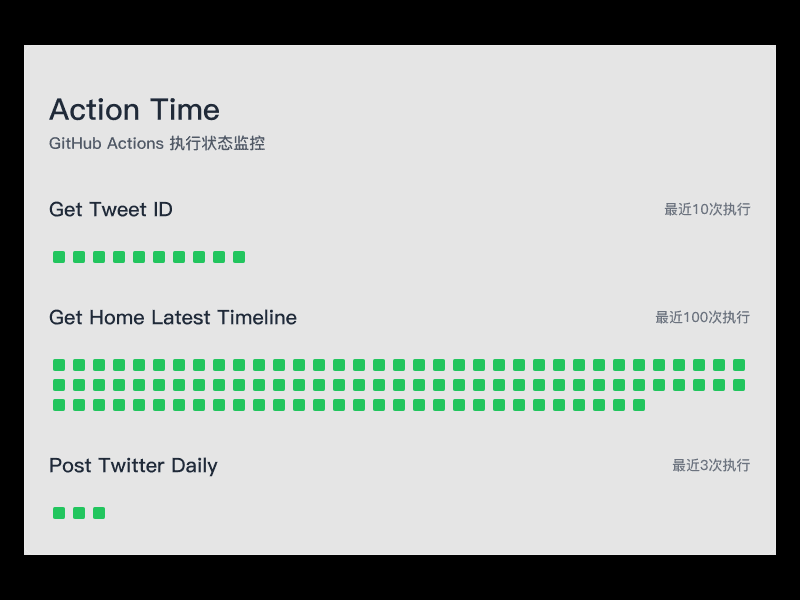Viewport: 800px width, 600px height.
Task: Click the Post Twitter Daily heading
Action: 133,466
